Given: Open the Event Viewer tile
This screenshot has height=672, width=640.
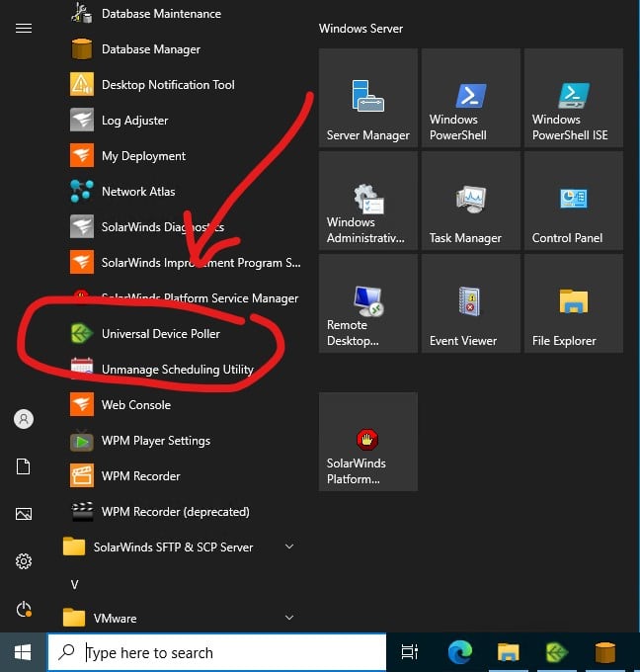Looking at the screenshot, I should click(471, 303).
